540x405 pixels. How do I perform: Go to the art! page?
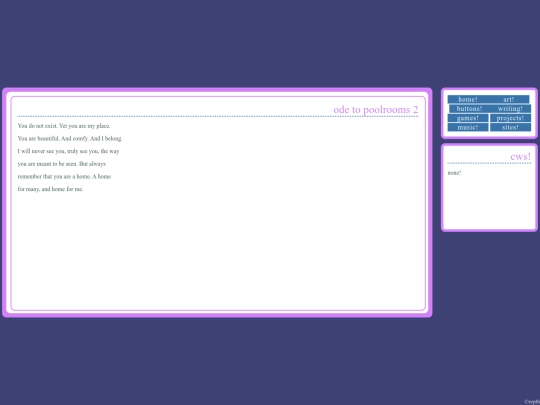[x=509, y=100]
